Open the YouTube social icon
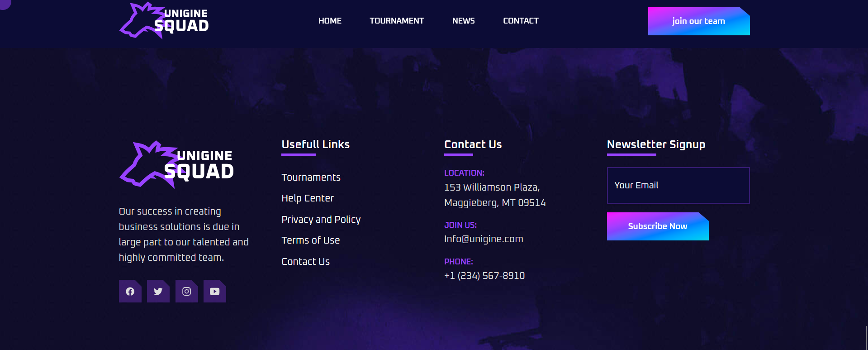This screenshot has height=350, width=868. 215,291
